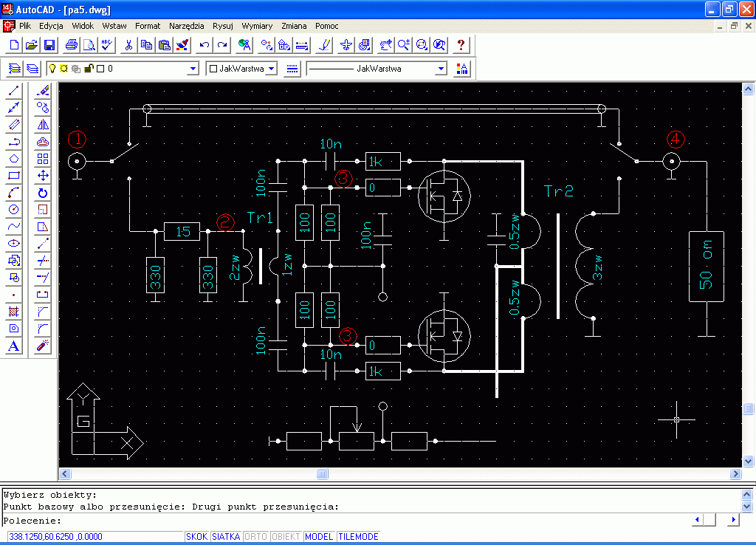Click the MODEL button in status bar

click(319, 537)
